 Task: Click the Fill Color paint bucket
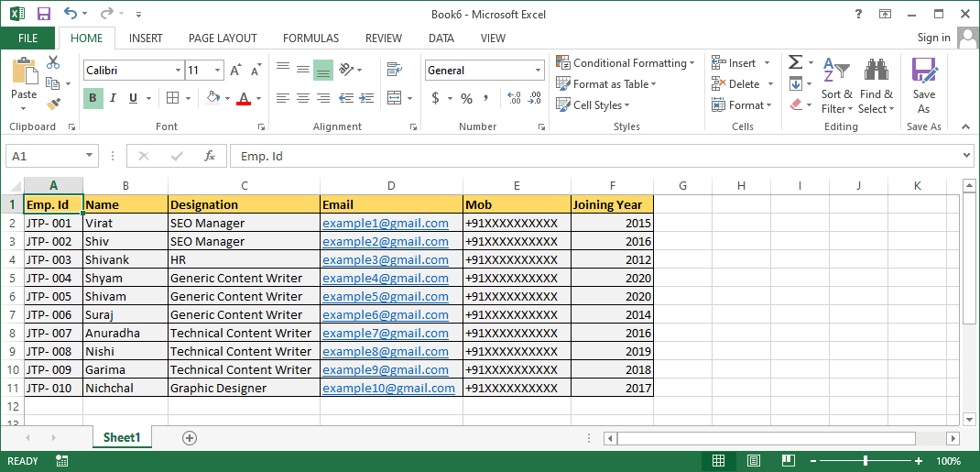pos(213,98)
